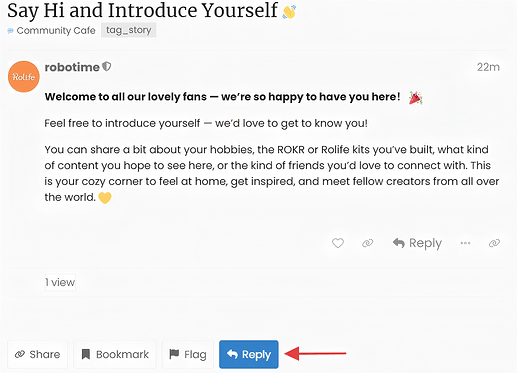Open the robotime username profile
Viewport: 517px width, 373px height.
(x=72, y=67)
